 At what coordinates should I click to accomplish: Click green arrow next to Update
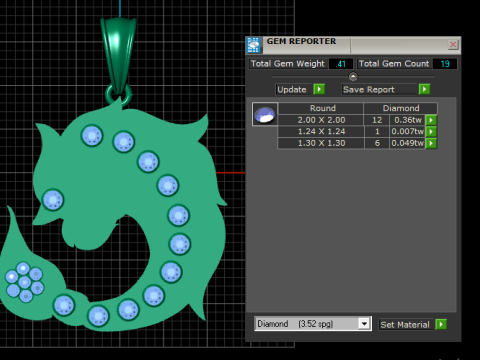pyautogui.click(x=319, y=89)
